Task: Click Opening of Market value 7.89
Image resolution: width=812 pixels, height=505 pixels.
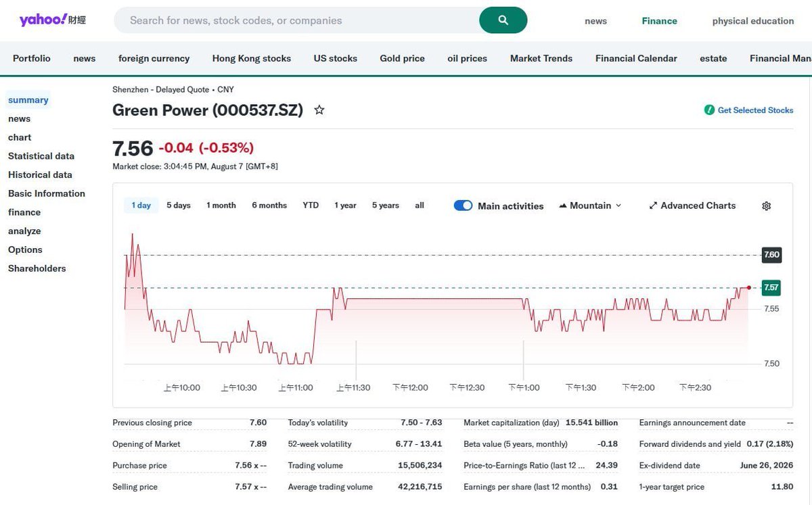Action: [258, 444]
